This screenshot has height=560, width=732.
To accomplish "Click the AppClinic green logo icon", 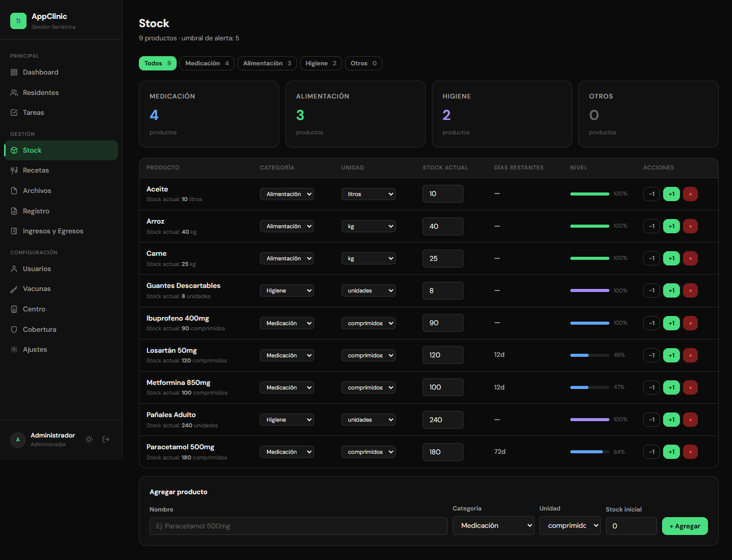I will click(x=18, y=21).
